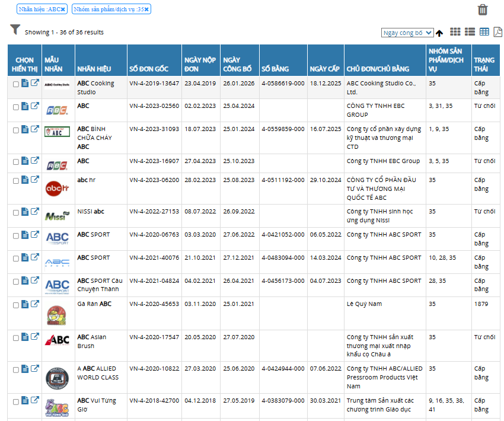Select the abc hr row checkbox
504x421 pixels.
16,181
